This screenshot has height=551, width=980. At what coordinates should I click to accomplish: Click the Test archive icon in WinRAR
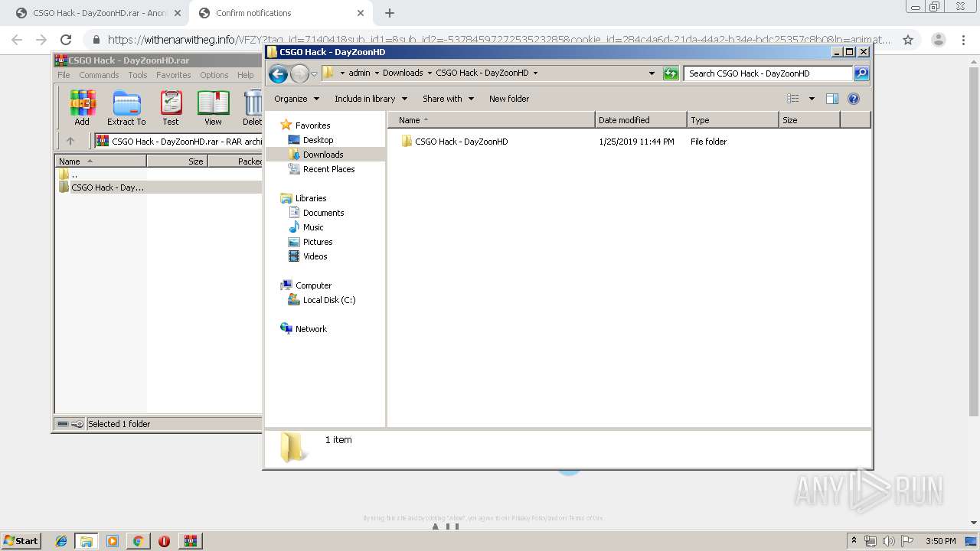coord(171,108)
